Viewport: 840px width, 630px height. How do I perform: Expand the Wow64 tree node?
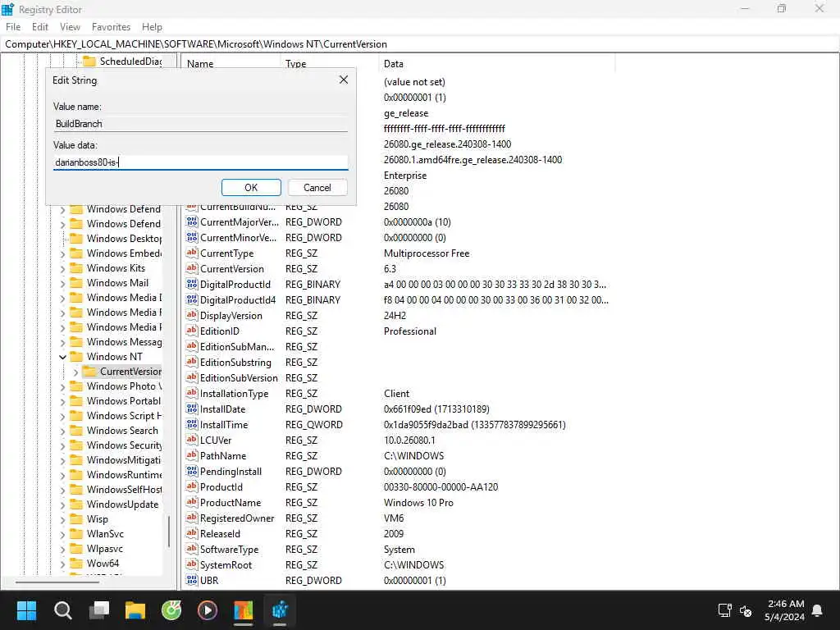pos(62,564)
